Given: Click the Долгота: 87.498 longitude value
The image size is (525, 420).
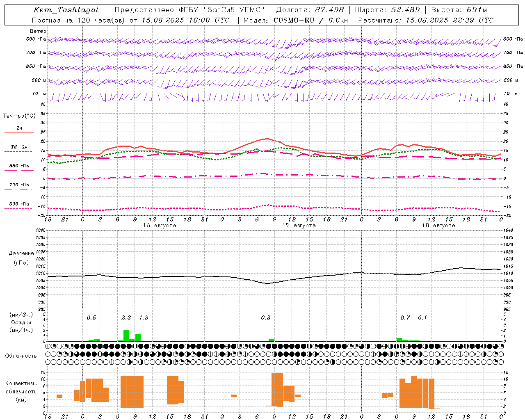Looking at the screenshot, I should [x=310, y=10].
